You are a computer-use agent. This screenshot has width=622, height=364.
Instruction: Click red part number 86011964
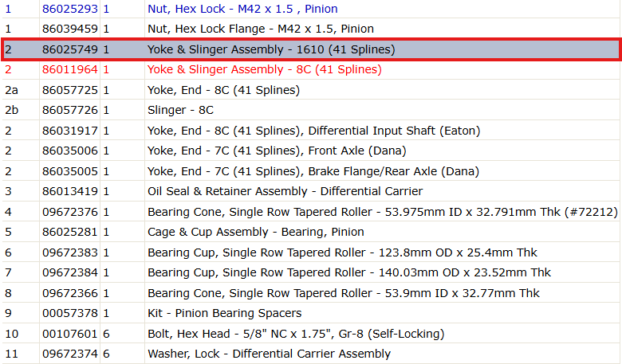coord(70,69)
